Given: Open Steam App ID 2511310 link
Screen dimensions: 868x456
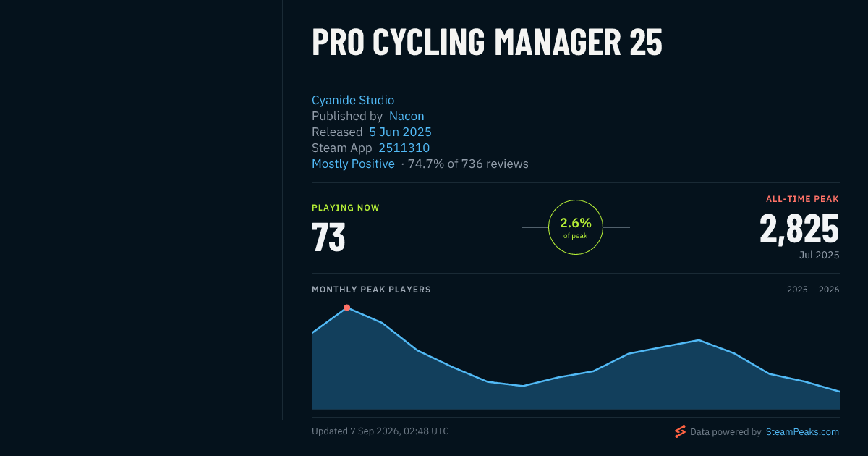Looking at the screenshot, I should tap(404, 148).
